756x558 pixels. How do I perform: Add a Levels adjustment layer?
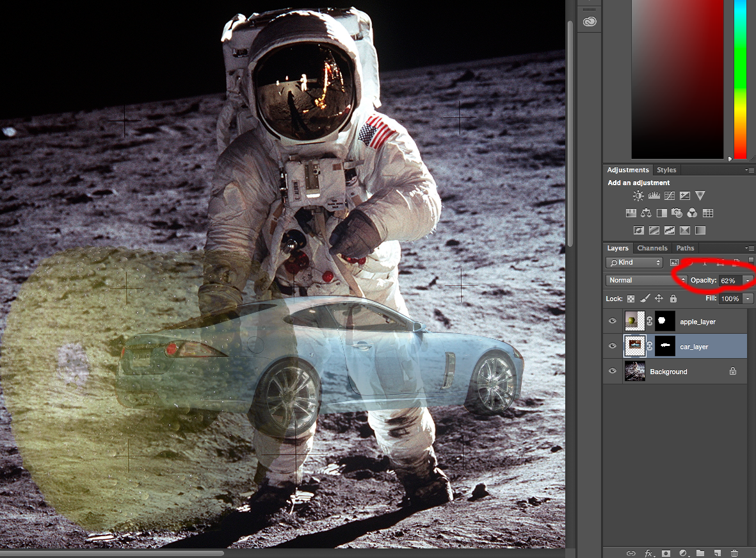click(654, 196)
